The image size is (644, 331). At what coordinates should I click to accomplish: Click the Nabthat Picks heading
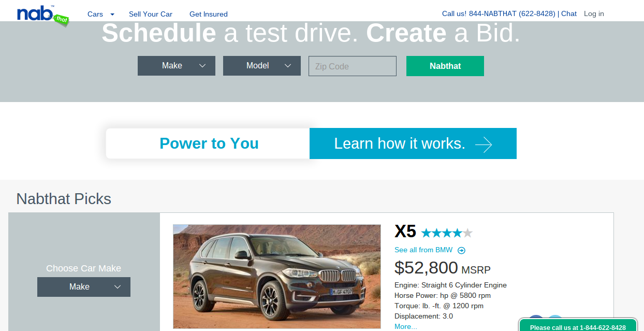[64, 199]
